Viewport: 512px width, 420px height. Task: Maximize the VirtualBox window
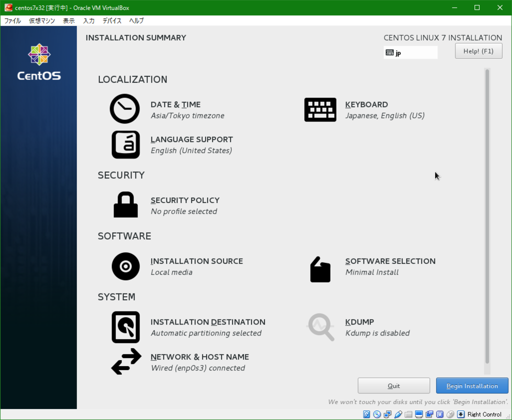pos(477,7)
